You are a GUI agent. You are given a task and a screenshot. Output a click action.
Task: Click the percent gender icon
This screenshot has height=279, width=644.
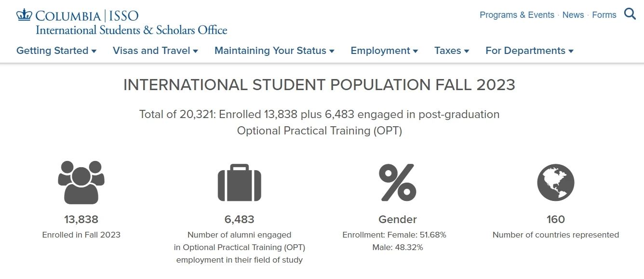point(398,182)
